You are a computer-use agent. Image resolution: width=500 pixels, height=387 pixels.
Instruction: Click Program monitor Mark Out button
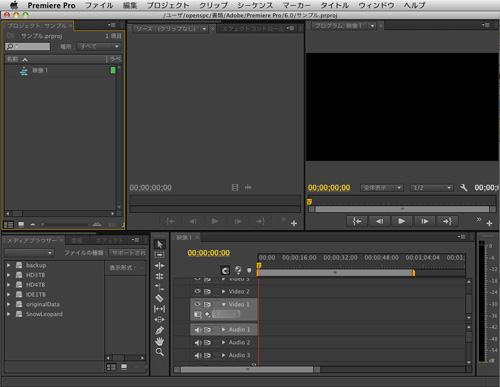[x=447, y=221]
